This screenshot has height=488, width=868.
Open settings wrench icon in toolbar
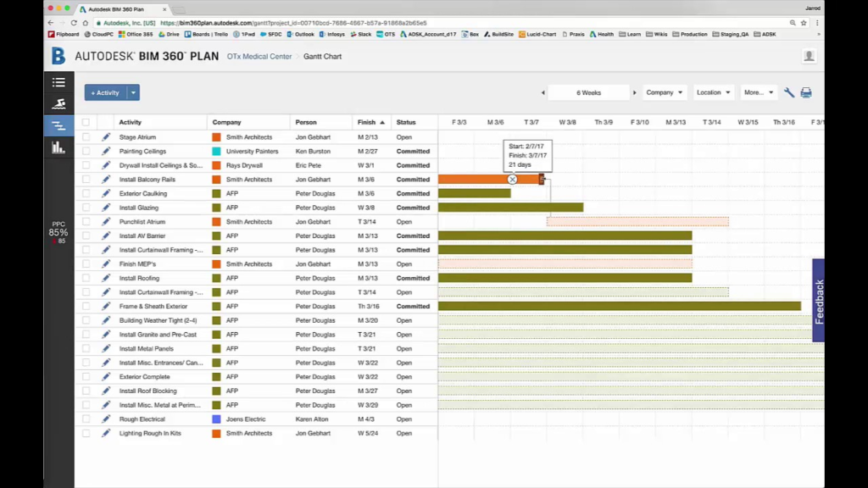789,92
